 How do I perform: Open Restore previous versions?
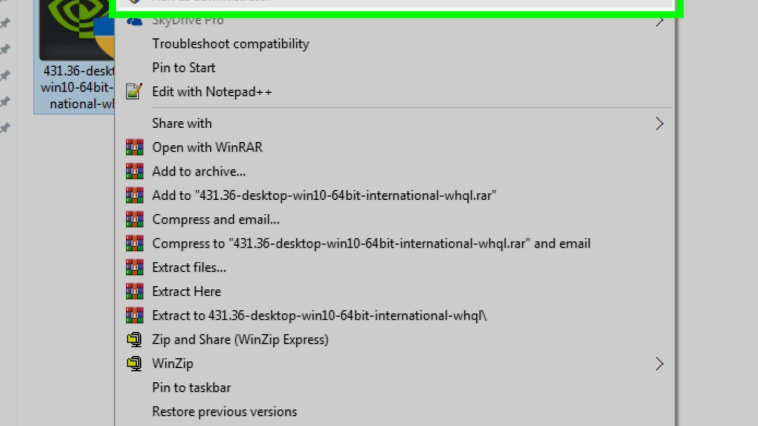224,412
